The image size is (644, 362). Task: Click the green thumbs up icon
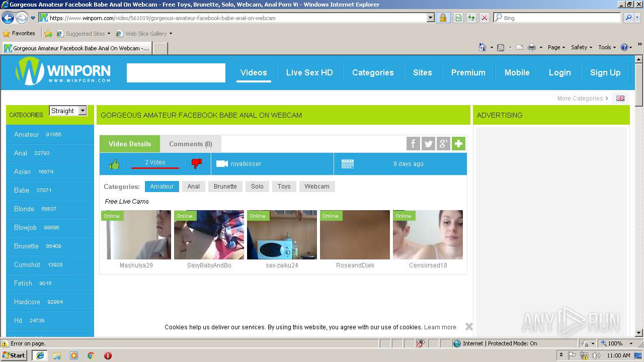coord(114,164)
